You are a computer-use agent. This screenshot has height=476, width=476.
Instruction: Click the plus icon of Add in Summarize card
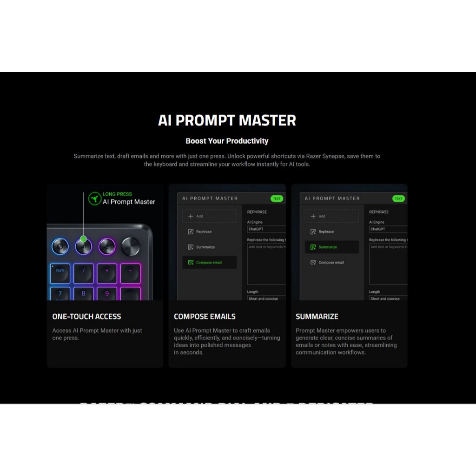click(x=313, y=216)
